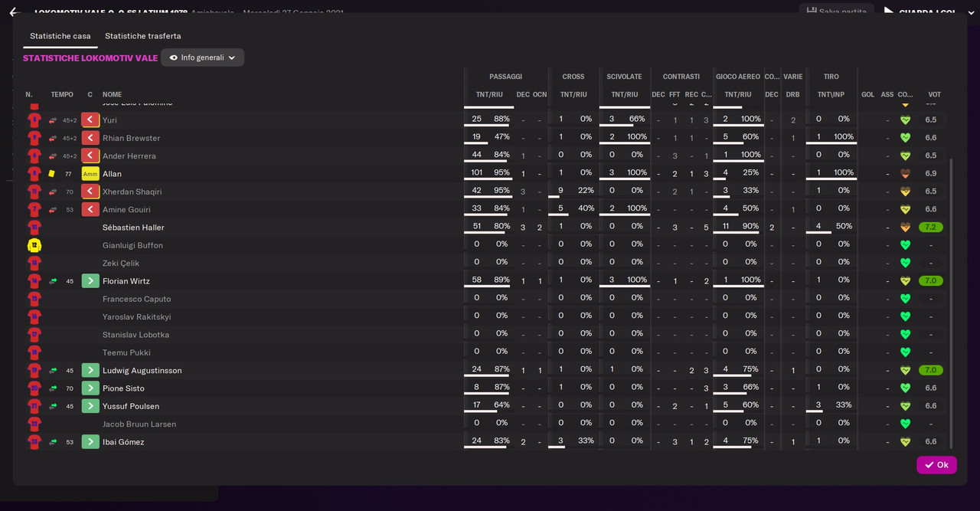Click Xherdan Shaqiri's condition heart icon
980x511 pixels.
[x=905, y=192]
